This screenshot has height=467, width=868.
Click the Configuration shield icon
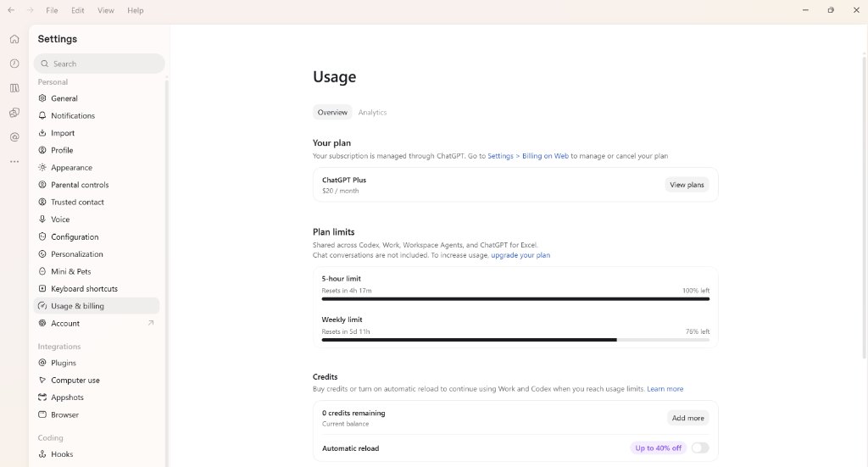tap(42, 236)
